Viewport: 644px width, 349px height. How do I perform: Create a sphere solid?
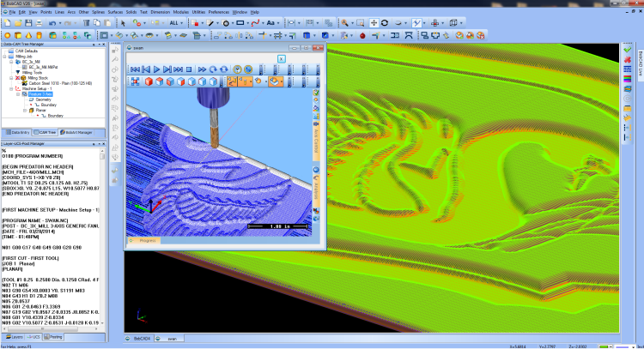pyautogui.click(x=8, y=36)
